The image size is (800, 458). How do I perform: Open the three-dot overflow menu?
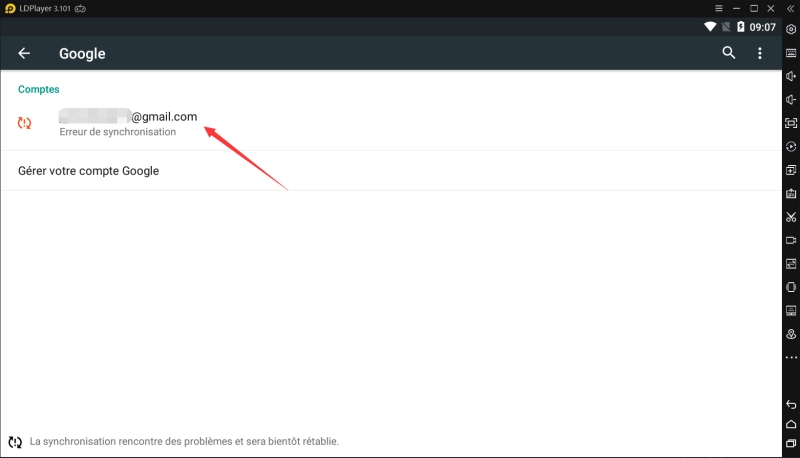pyautogui.click(x=760, y=54)
